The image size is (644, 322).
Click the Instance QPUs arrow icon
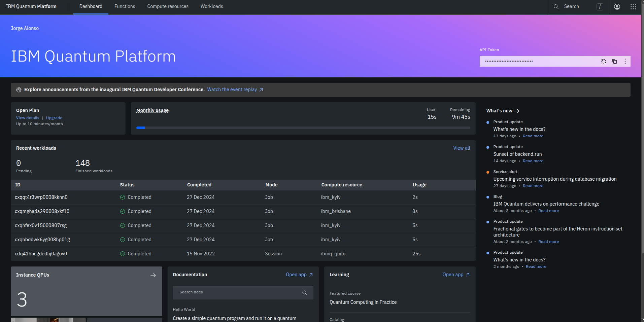pyautogui.click(x=153, y=275)
